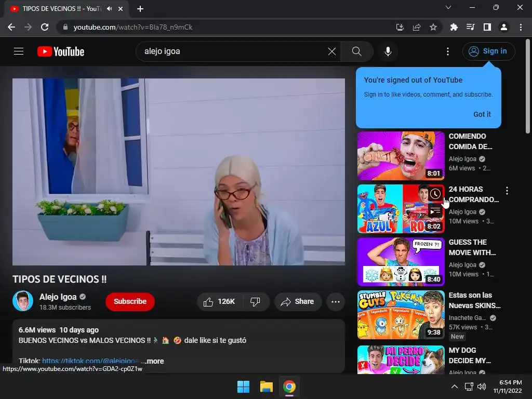Start voice search with microphone
The width and height of the screenshot is (532, 399).
point(388,51)
